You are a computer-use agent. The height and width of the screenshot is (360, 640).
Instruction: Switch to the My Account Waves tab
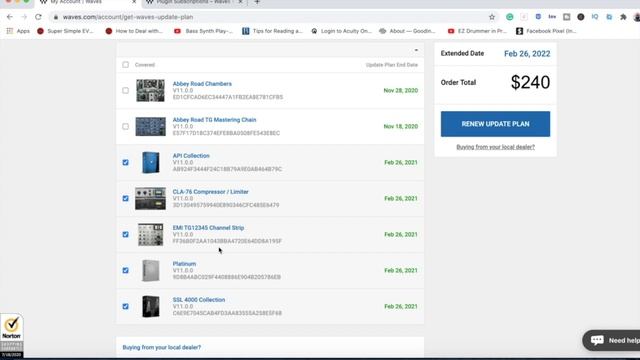click(87, 2)
